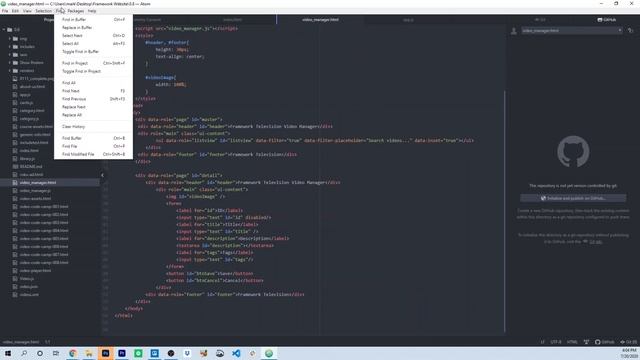Expand the img folder

10,39
